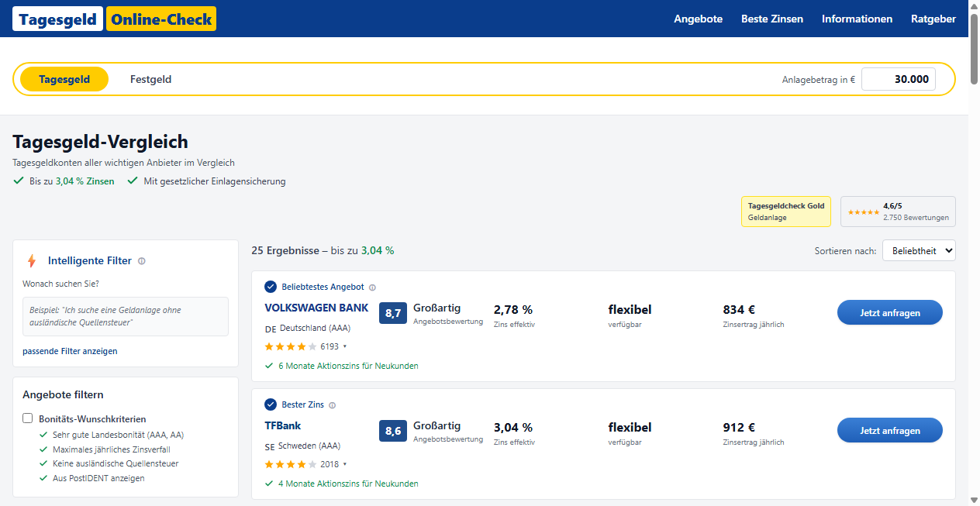Click passende Filter anzeigen link
The width and height of the screenshot is (980, 506).
(70, 351)
